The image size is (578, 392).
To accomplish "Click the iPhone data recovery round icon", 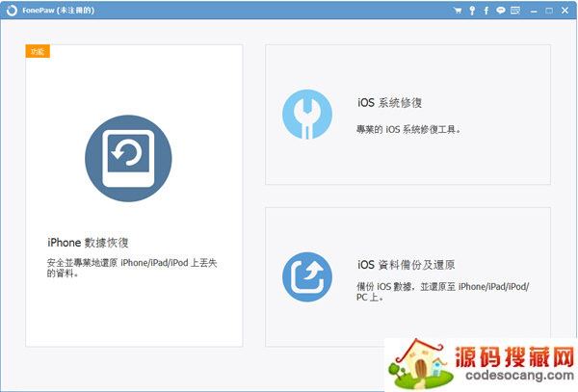I will tap(128, 158).
